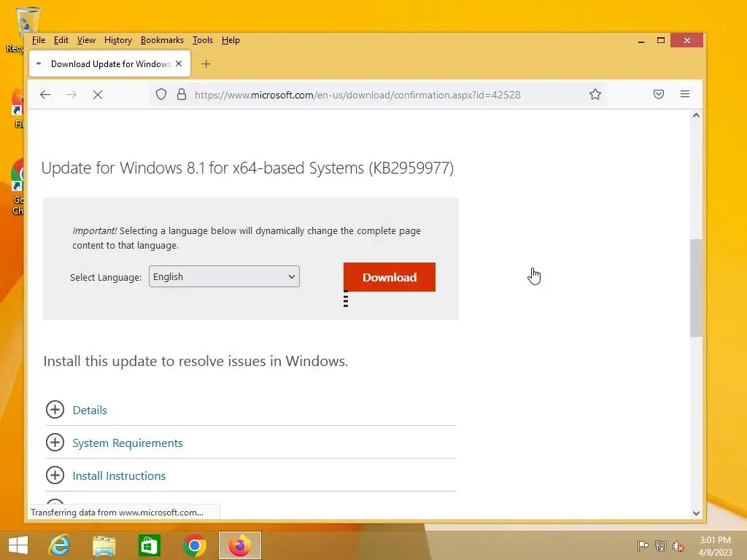The width and height of the screenshot is (747, 560).
Task: Go back to the previous page
Action: point(45,95)
